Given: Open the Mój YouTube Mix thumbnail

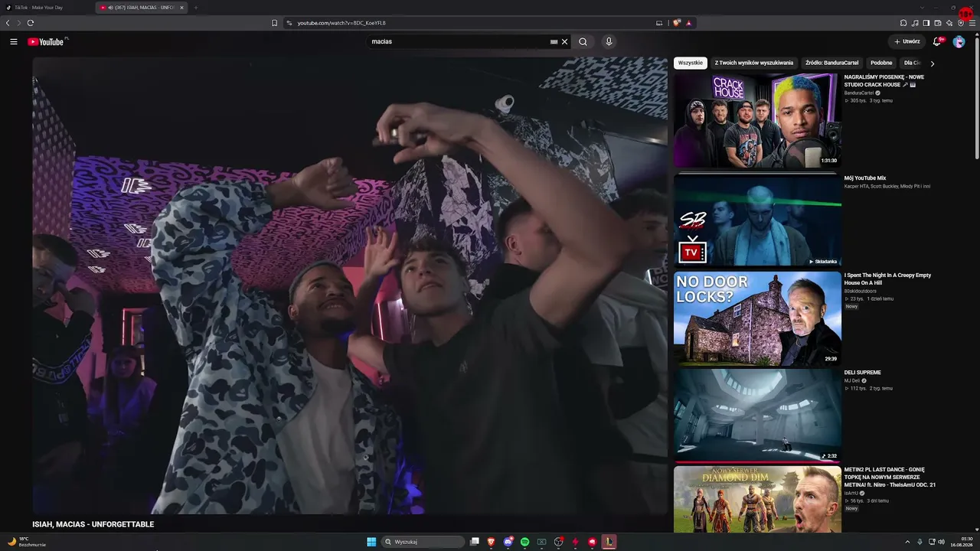Looking at the screenshot, I should [x=757, y=219].
